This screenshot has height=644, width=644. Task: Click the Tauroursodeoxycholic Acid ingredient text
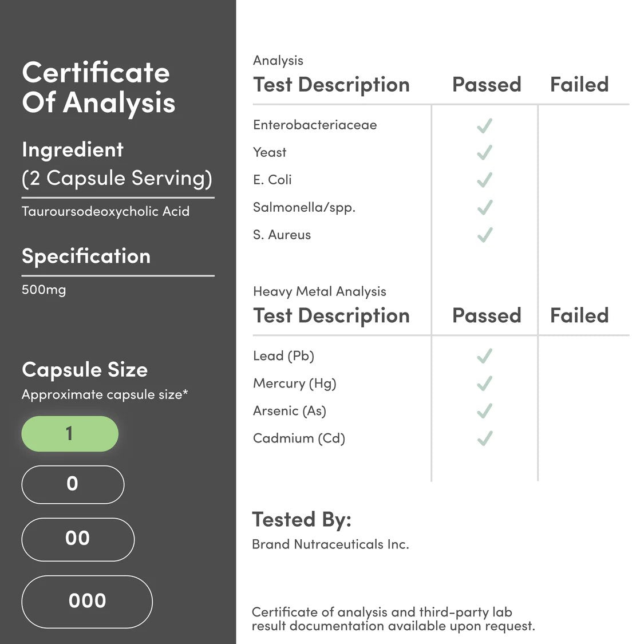[x=105, y=211]
